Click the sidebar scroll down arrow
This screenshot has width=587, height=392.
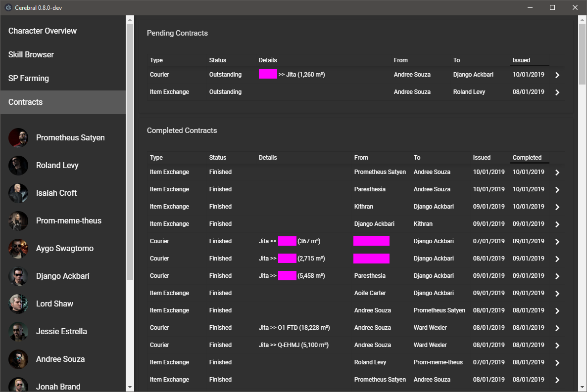pyautogui.click(x=130, y=387)
